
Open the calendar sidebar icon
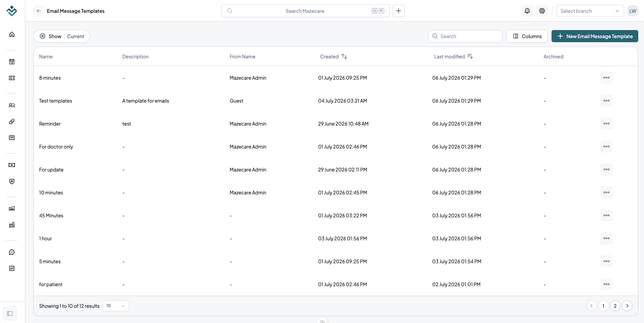tap(12, 62)
